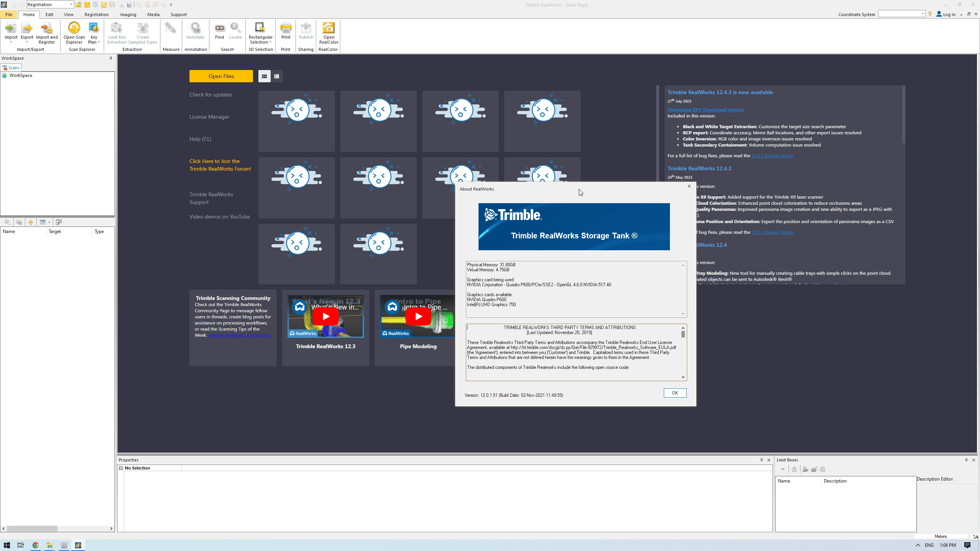Open the Registration mode dropdown

[71, 5]
